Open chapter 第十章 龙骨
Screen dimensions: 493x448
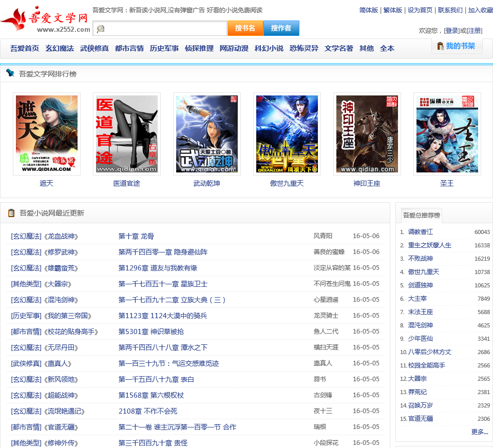136,236
